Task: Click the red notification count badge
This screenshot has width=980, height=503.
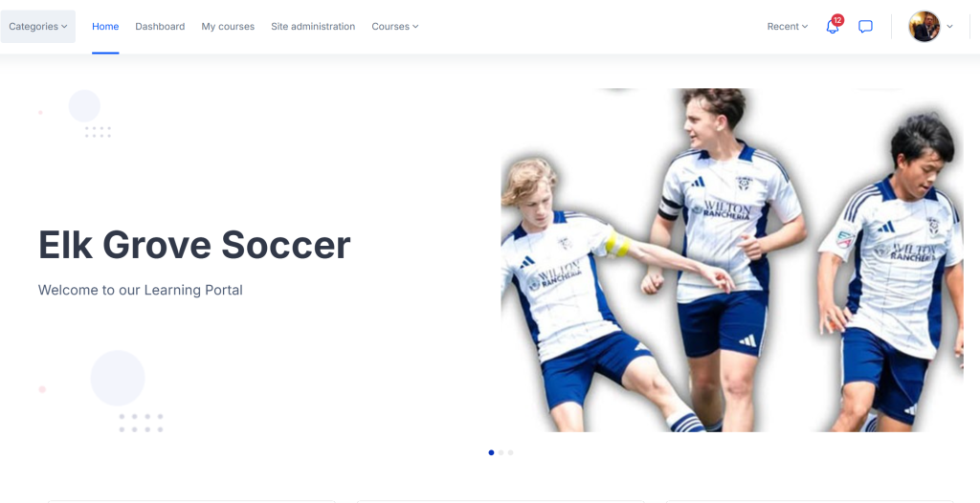Action: [837, 20]
